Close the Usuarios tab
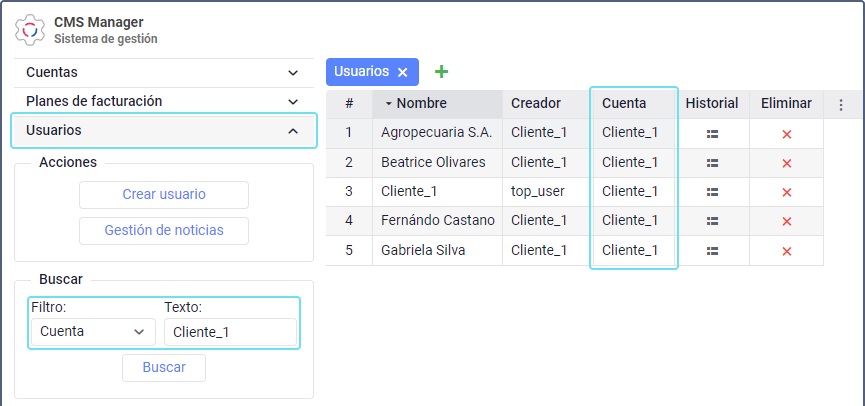The height and width of the screenshot is (406, 865). click(x=402, y=72)
